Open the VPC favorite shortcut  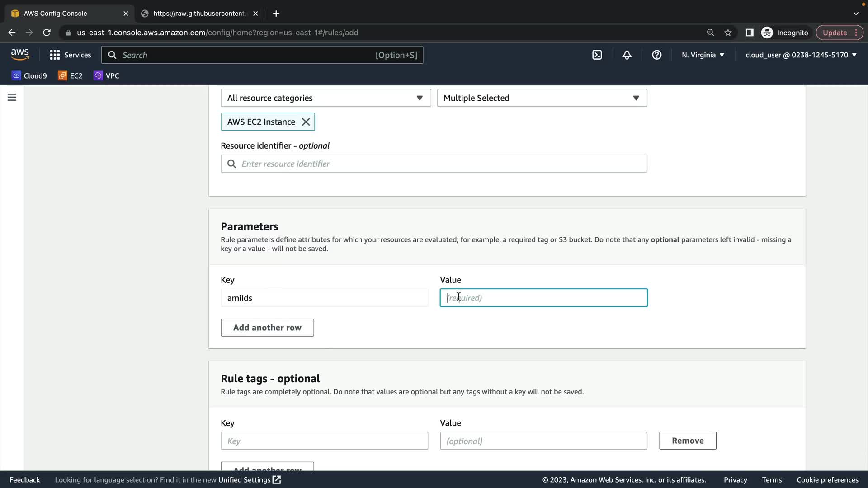point(107,76)
